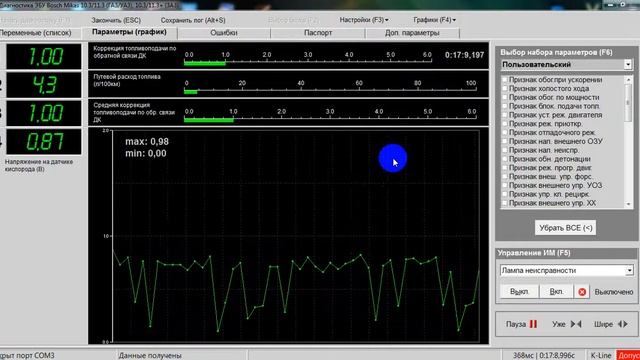Click the Вкл. button
This screenshot has width=640, height=360.
pos(556,292)
